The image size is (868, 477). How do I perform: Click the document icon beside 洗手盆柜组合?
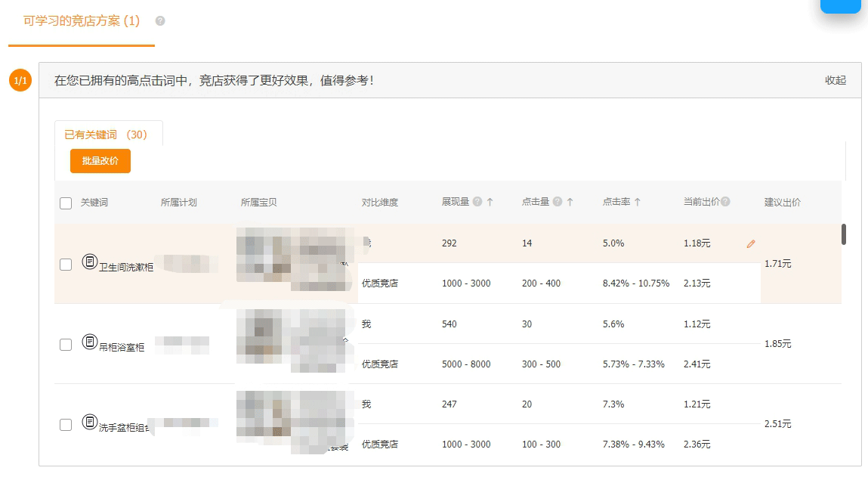pyautogui.click(x=90, y=422)
